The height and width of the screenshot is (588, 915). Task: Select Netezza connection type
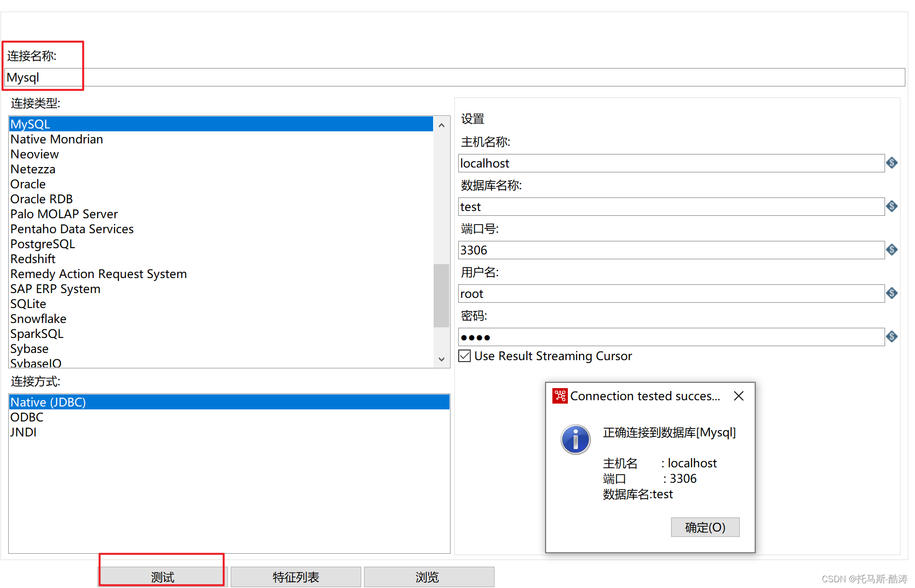(221, 169)
